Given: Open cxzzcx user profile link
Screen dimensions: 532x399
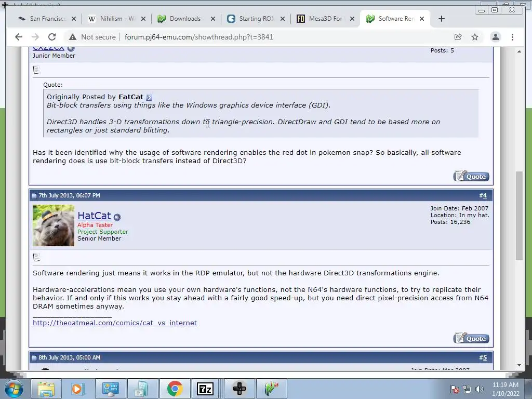Looking at the screenshot, I should tap(48, 48).
